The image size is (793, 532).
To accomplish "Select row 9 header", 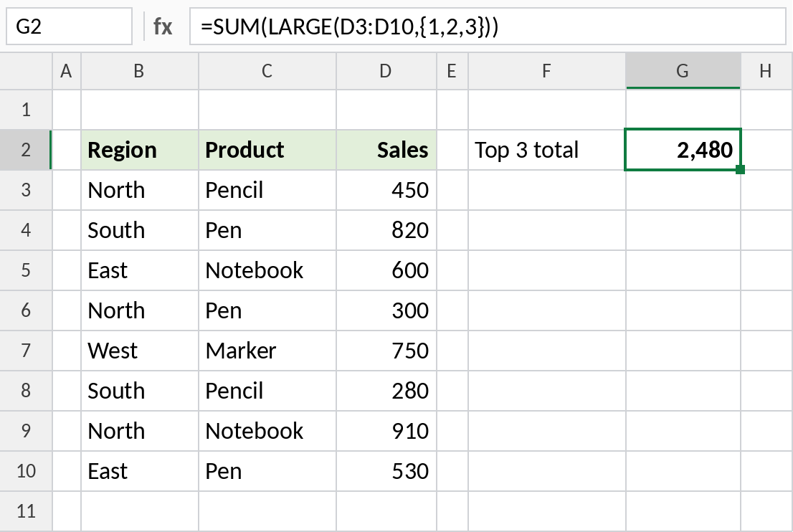I will point(26,431).
